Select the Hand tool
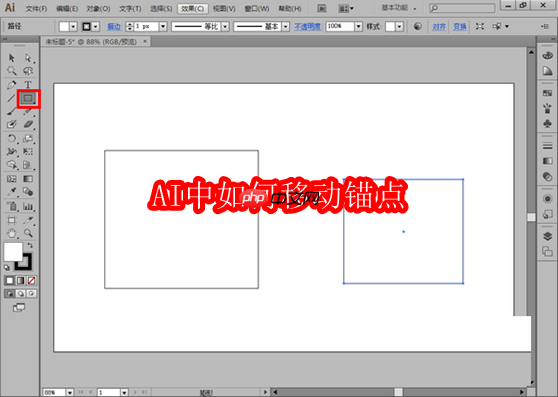Image resolution: width=558 pixels, height=397 pixels. pos(11,233)
